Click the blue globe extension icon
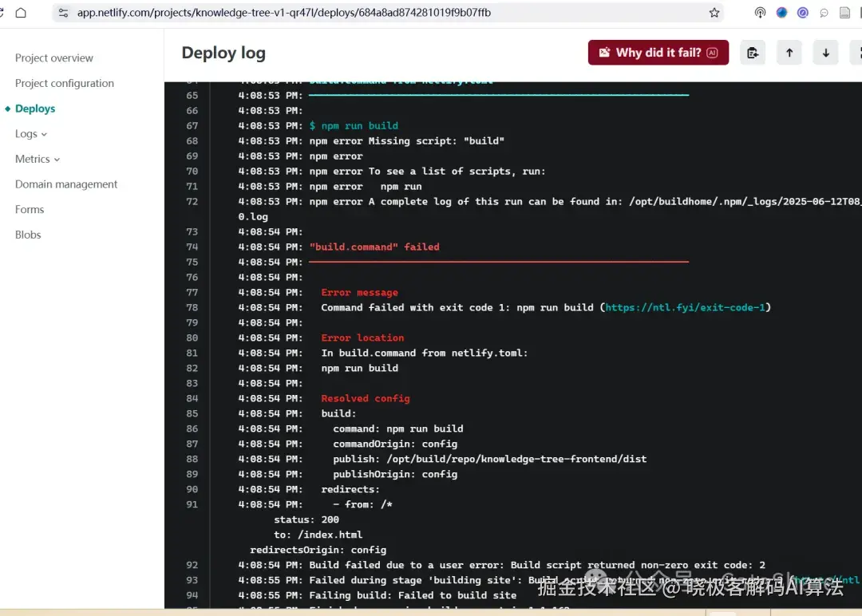 pyautogui.click(x=781, y=13)
